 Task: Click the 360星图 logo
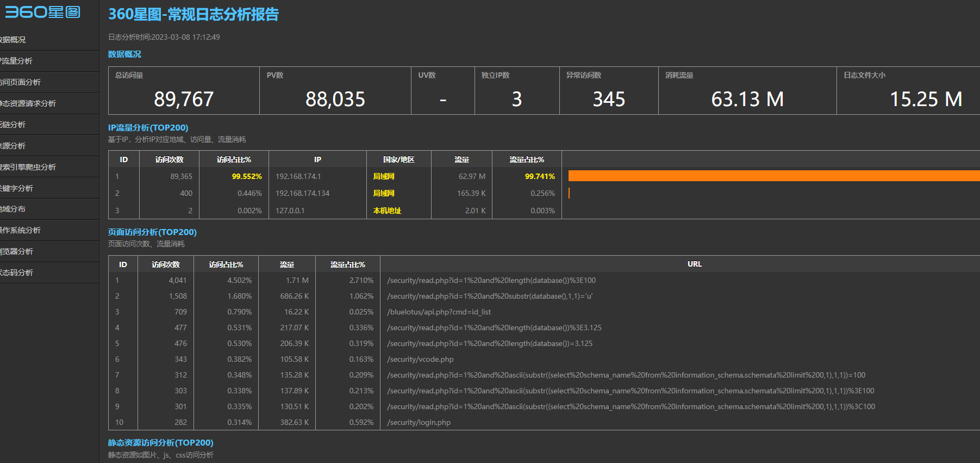click(x=43, y=12)
